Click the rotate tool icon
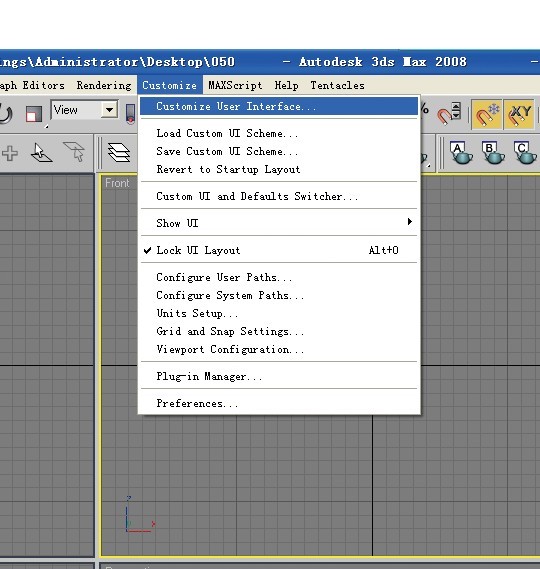Screen dimensions: 540x569 (x=6, y=114)
